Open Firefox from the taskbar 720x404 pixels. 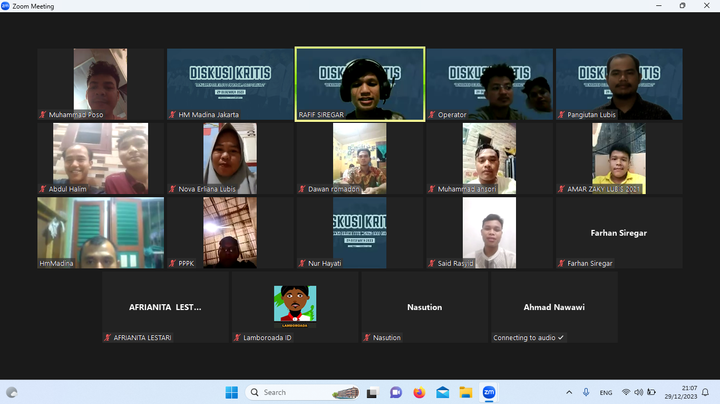(419, 392)
